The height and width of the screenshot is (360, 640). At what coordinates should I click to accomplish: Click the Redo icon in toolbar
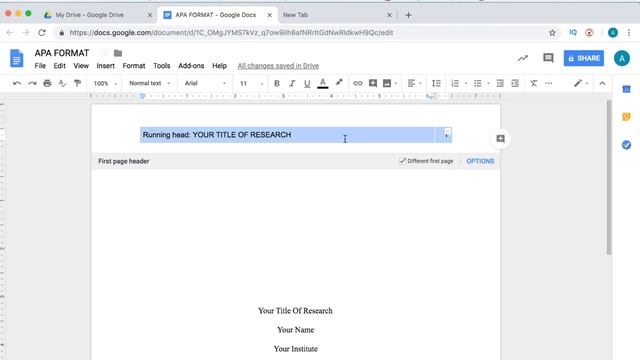click(32, 83)
